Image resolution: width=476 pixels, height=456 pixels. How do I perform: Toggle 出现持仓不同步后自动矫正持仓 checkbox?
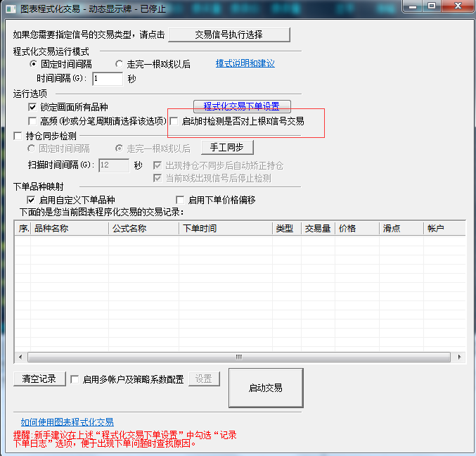coord(157,165)
